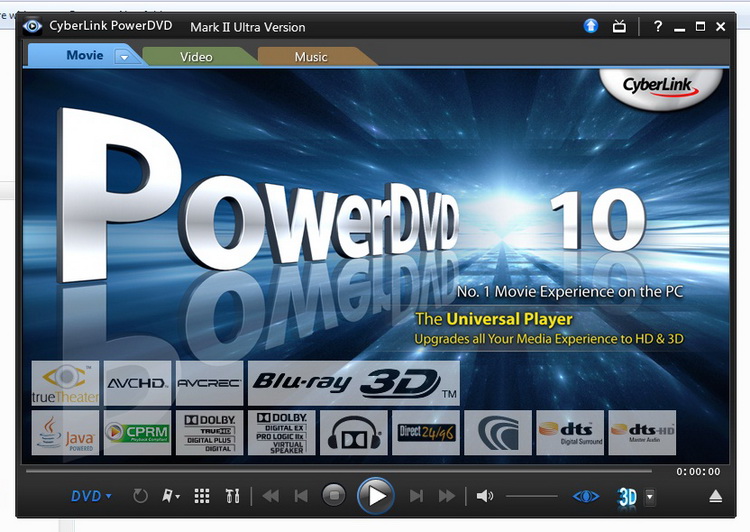Click the CPRM logo tile
750x532 pixels.
pyautogui.click(x=137, y=432)
